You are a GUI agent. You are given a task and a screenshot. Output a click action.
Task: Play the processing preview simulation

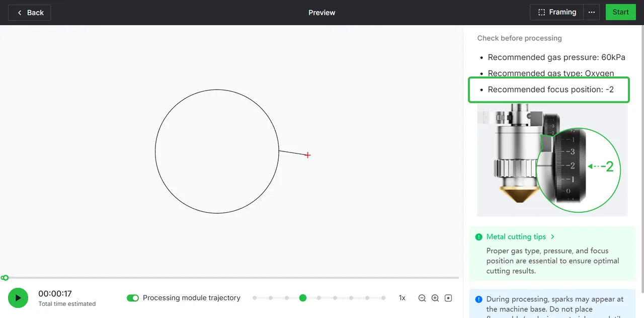(x=18, y=298)
